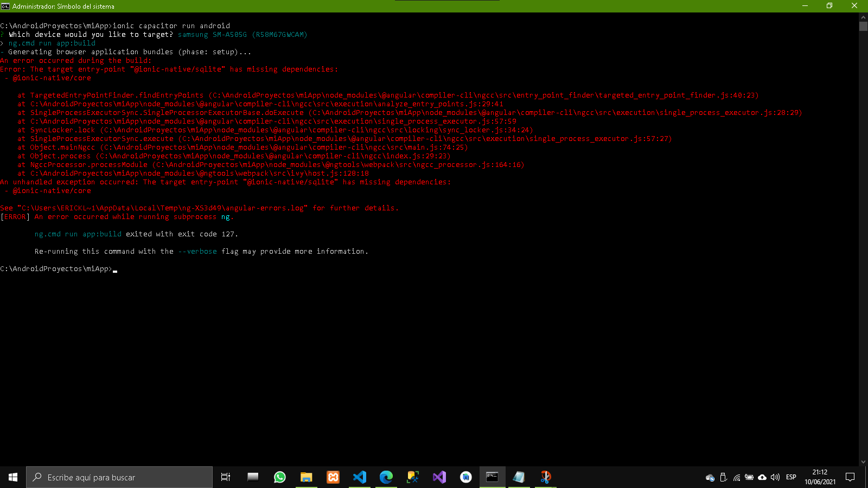
Task: Click the ESP language indicator
Action: (791, 477)
